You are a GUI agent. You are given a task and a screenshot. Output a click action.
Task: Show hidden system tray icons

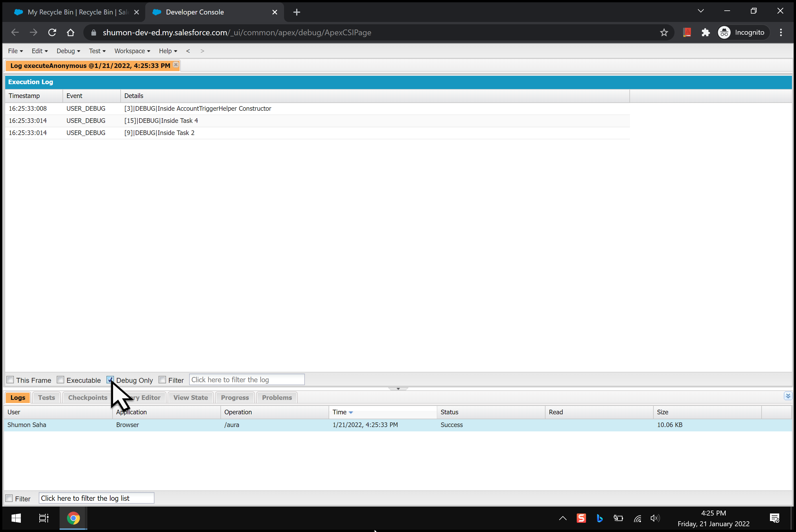(563, 518)
